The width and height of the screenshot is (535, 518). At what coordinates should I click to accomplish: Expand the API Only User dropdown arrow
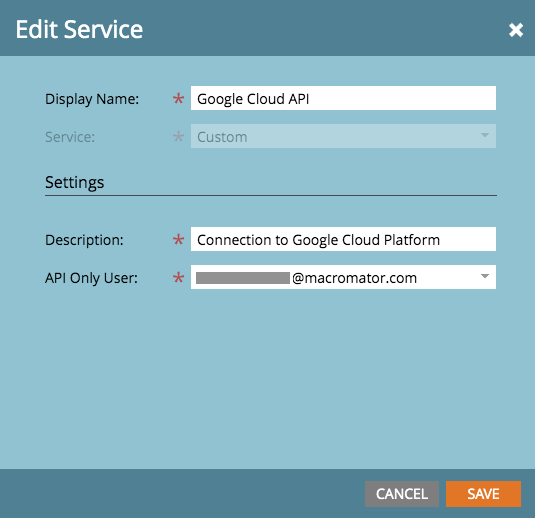coord(485,276)
